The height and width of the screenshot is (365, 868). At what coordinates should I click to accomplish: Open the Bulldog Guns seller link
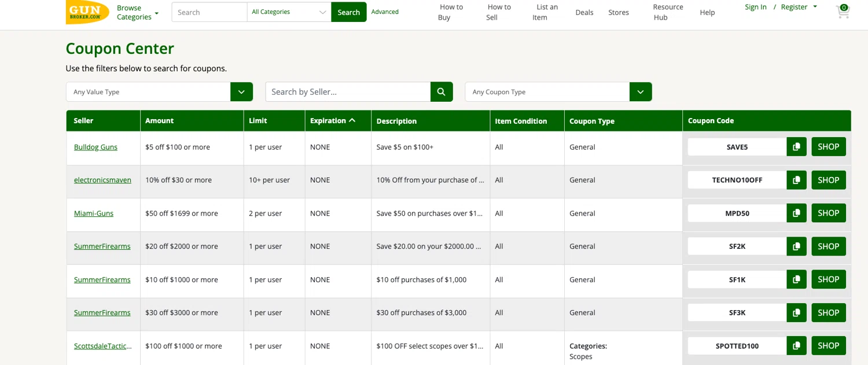coord(95,147)
